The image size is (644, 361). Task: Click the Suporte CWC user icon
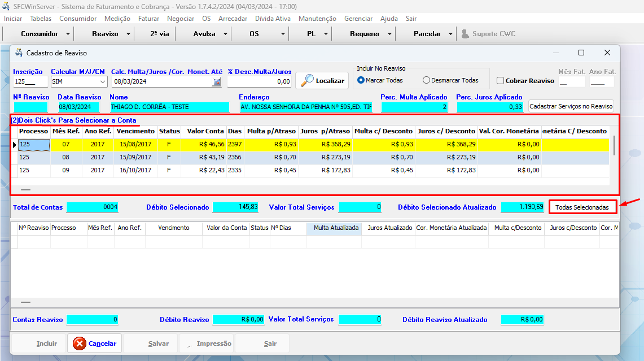pos(465,34)
